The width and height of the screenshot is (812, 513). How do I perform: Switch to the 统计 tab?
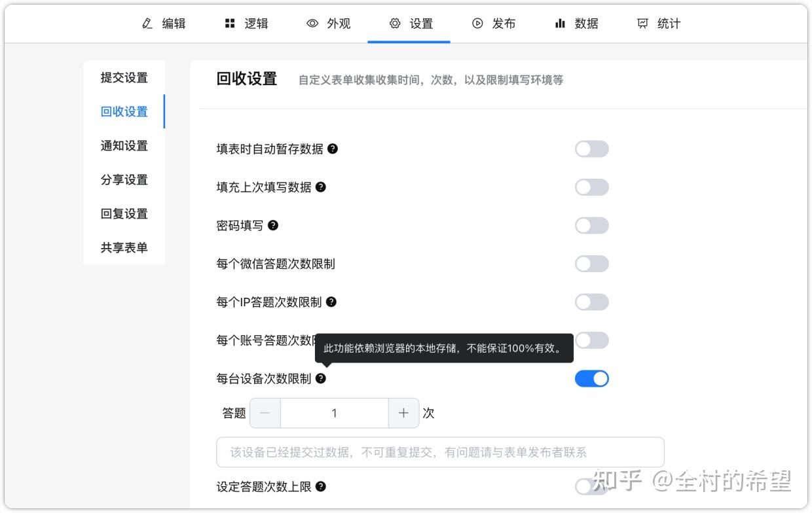[x=659, y=24]
